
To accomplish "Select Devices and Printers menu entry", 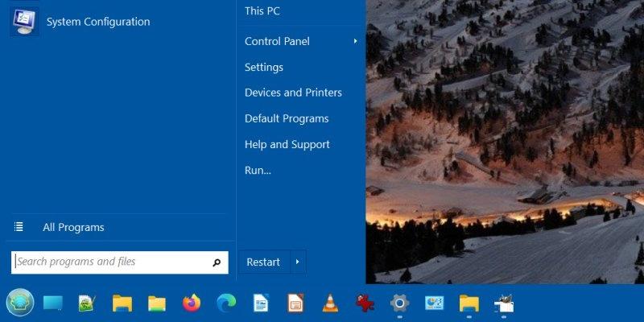I will (x=293, y=93).
